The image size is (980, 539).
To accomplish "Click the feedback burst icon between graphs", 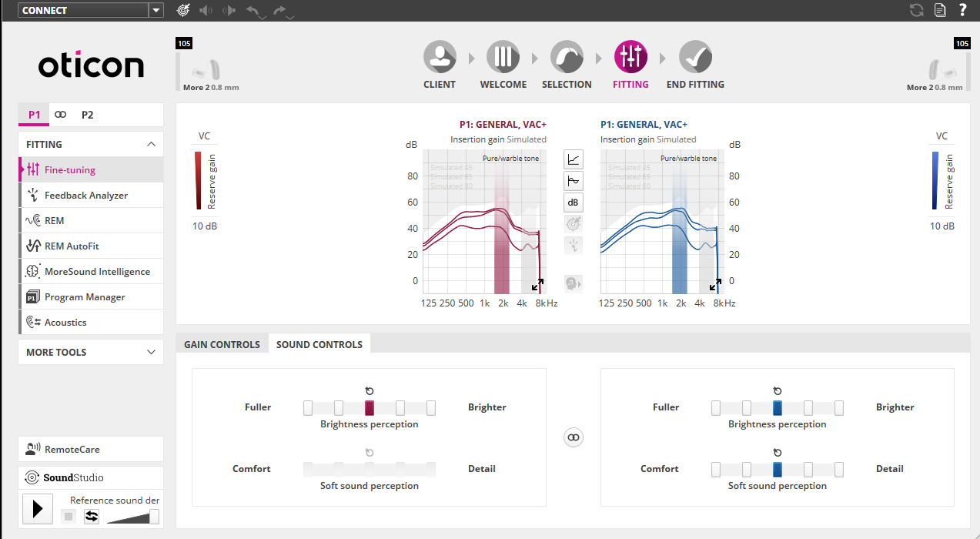I will pos(574,246).
